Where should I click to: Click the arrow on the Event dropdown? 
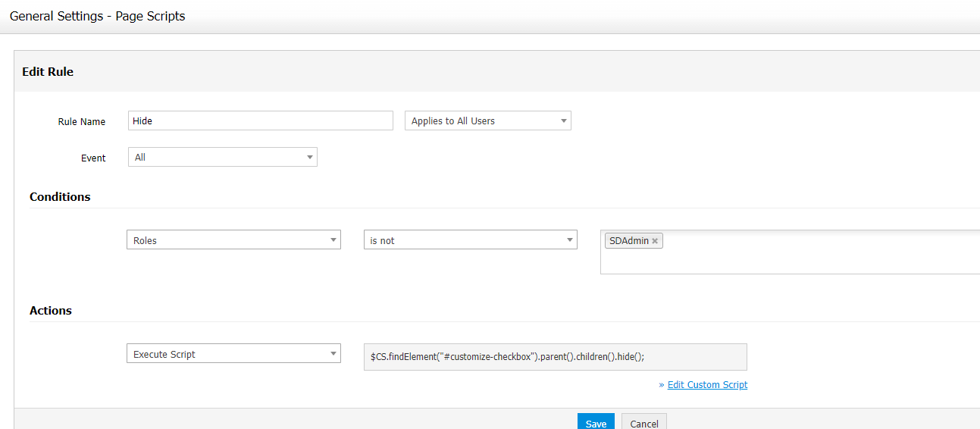[310, 158]
